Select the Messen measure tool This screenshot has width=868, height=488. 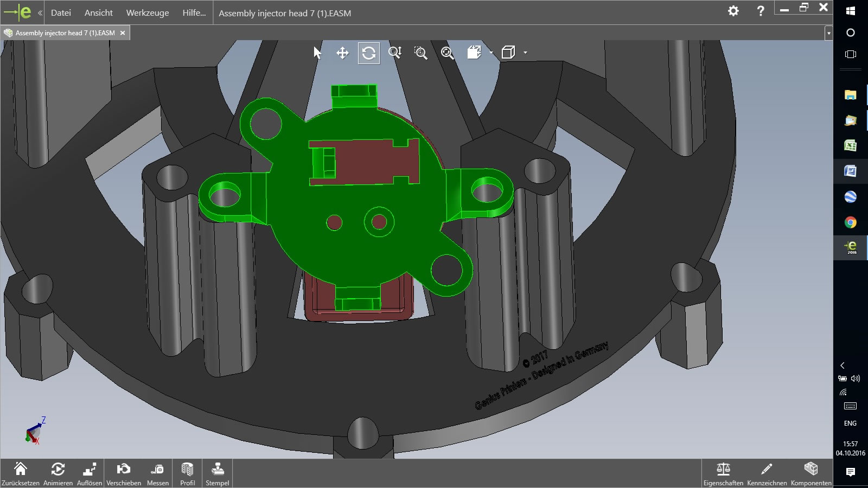[x=158, y=473]
